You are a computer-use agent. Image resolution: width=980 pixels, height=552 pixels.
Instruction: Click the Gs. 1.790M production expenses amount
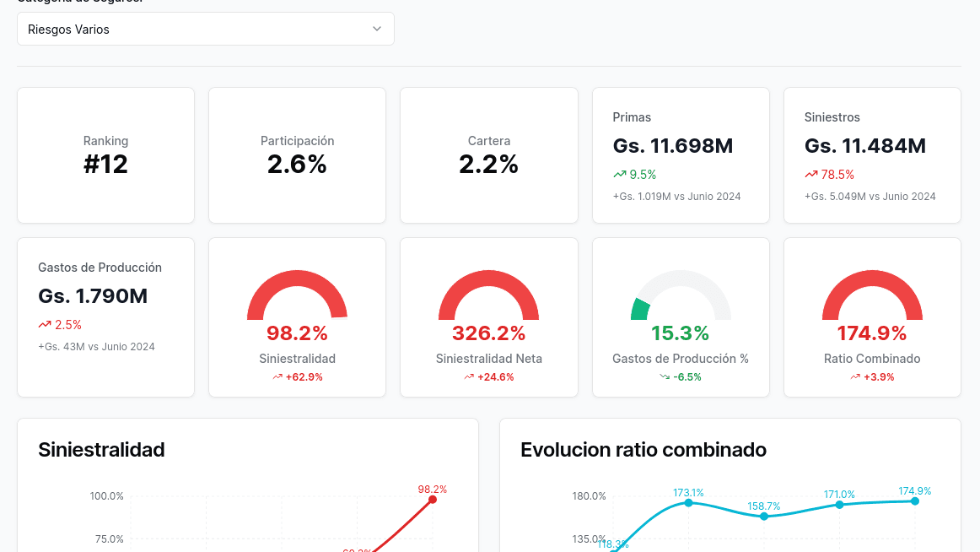pyautogui.click(x=93, y=295)
